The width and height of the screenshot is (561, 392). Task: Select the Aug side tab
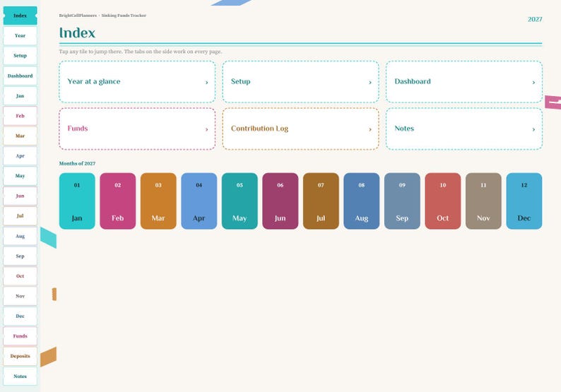coord(20,236)
